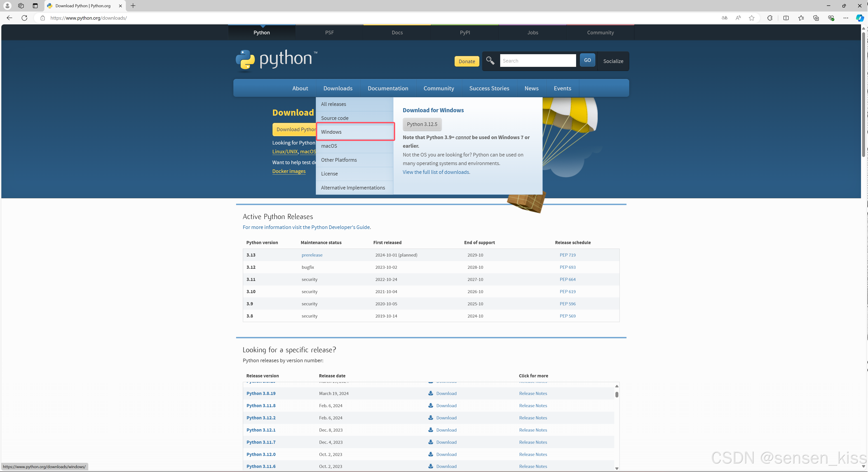
Task: Select Source code in Downloads menu
Action: point(354,118)
